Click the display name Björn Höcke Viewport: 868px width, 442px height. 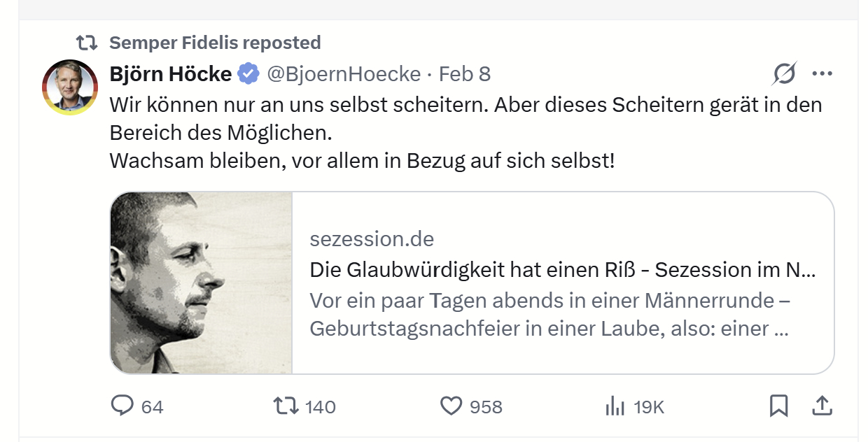pos(171,73)
